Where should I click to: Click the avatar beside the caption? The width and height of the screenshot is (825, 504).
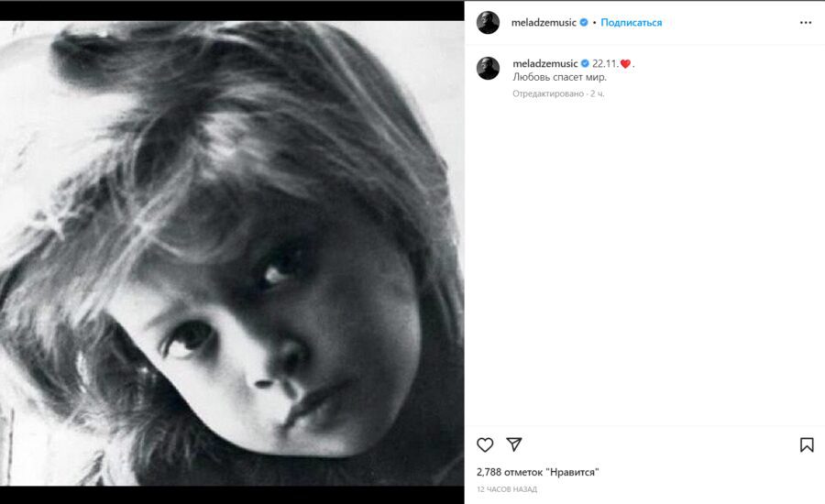[x=488, y=68]
